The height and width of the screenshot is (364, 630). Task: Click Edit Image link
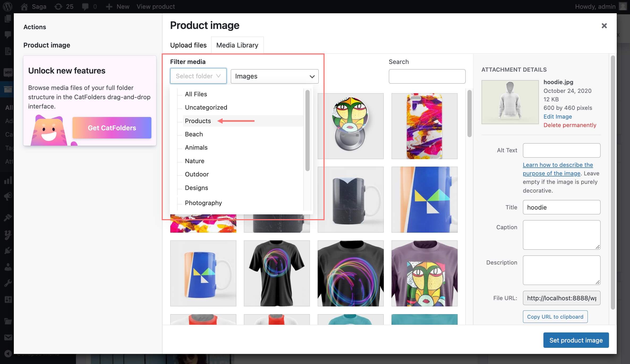pos(557,116)
